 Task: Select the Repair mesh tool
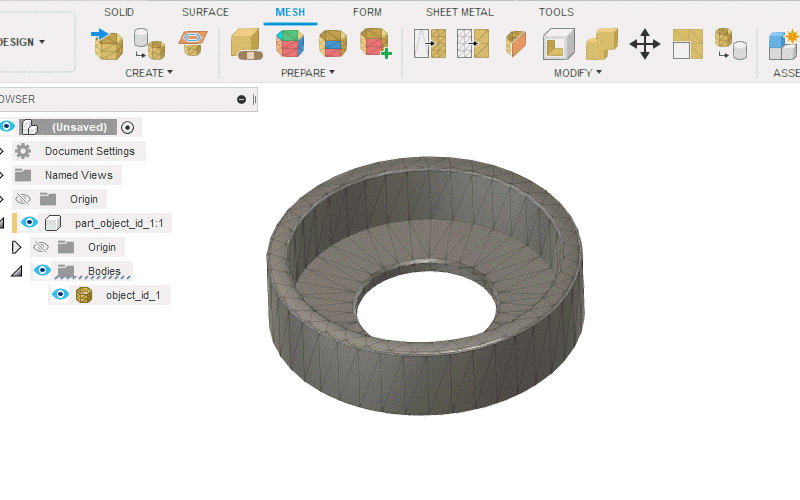coord(246,44)
